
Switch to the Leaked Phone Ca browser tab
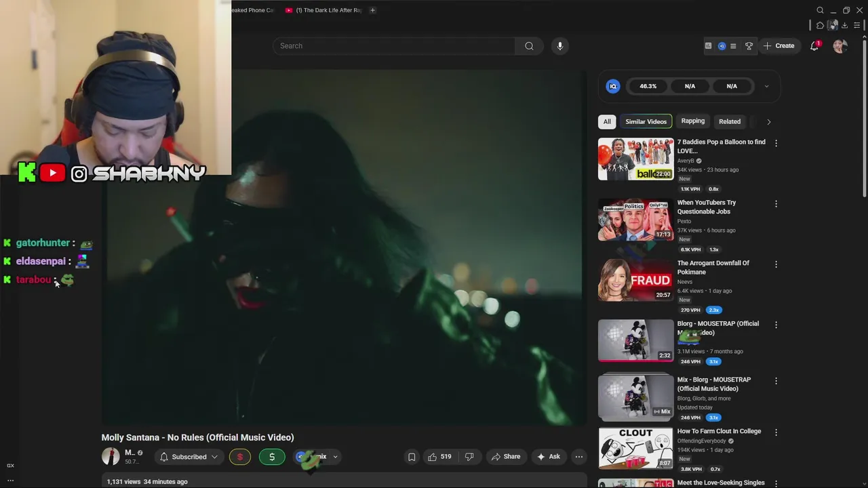pos(252,10)
